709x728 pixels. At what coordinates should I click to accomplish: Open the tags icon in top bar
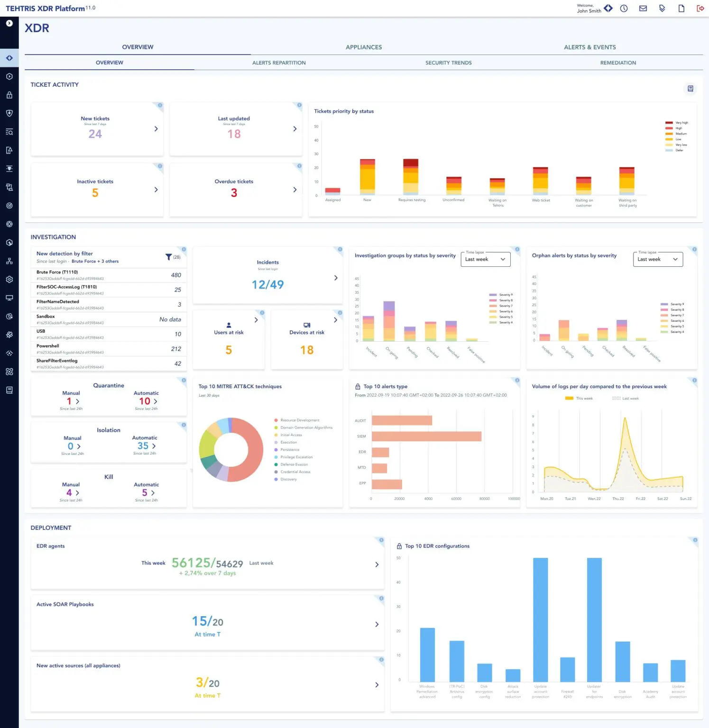click(x=662, y=9)
